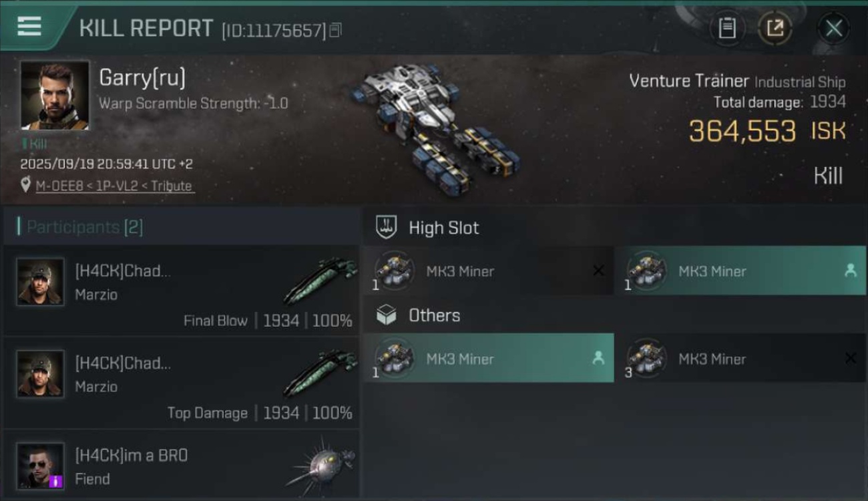
Task: Select the dropped High Slot MK3 Miner
Action: click(740, 271)
